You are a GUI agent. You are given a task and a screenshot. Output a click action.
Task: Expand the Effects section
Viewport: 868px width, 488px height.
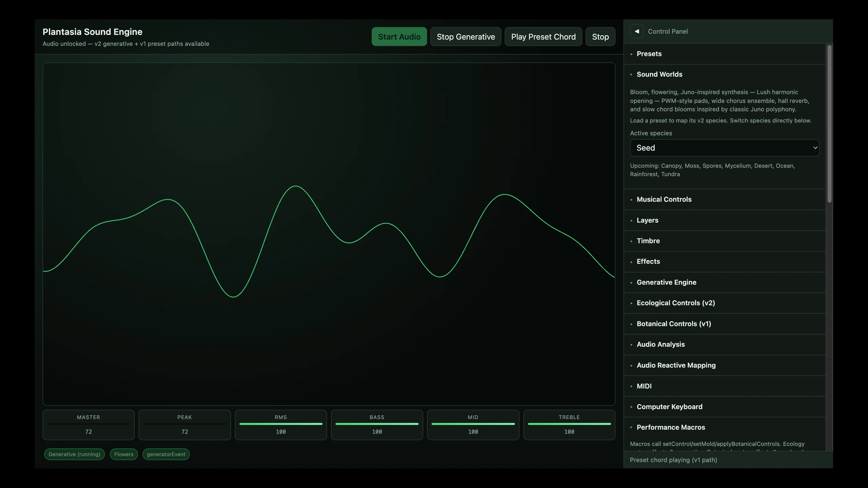(x=725, y=262)
